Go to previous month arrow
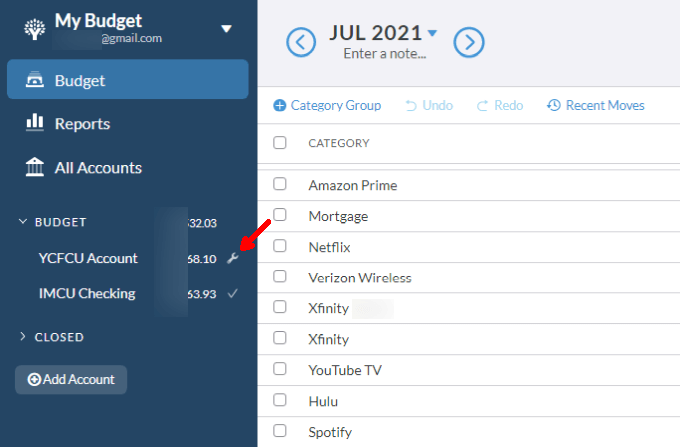The width and height of the screenshot is (680, 447). [301, 42]
